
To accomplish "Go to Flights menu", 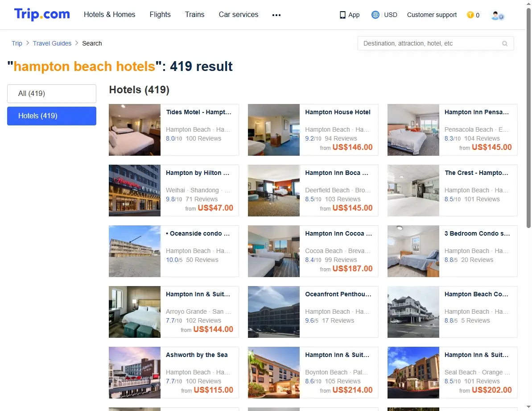I will (x=160, y=15).
